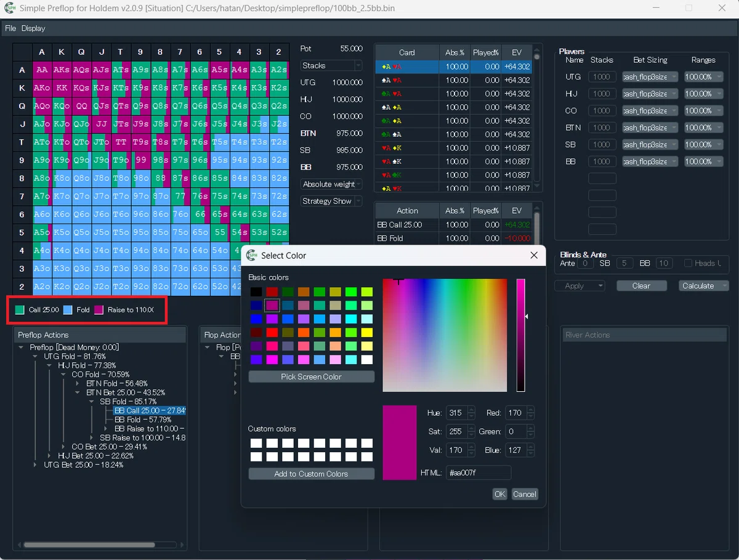Click the Pick Screen Color button
739x560 pixels.
click(311, 376)
